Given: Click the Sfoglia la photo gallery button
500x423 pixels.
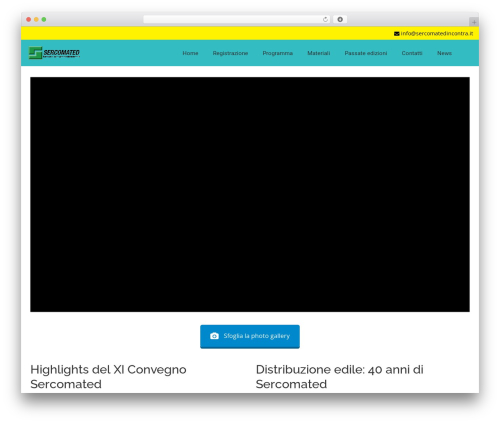Looking at the screenshot, I should pyautogui.click(x=250, y=336).
